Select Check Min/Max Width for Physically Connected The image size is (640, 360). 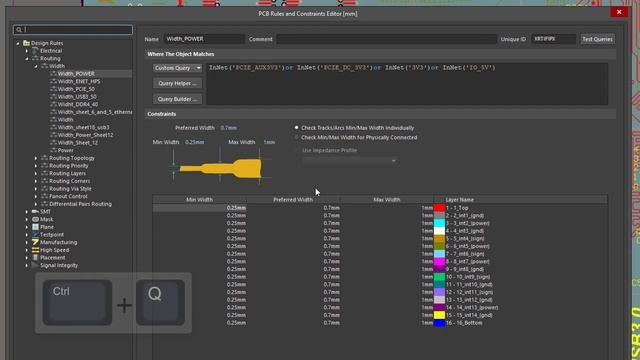tap(297, 138)
